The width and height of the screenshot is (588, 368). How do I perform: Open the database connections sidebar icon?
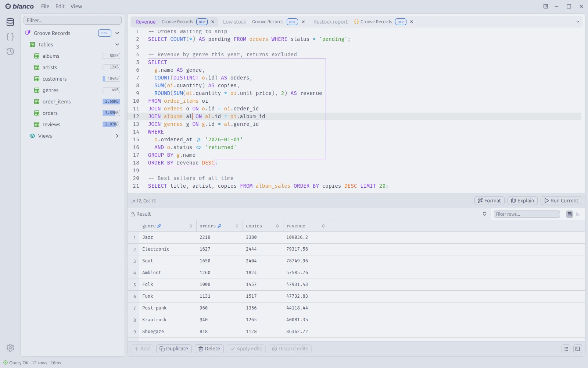(10, 22)
